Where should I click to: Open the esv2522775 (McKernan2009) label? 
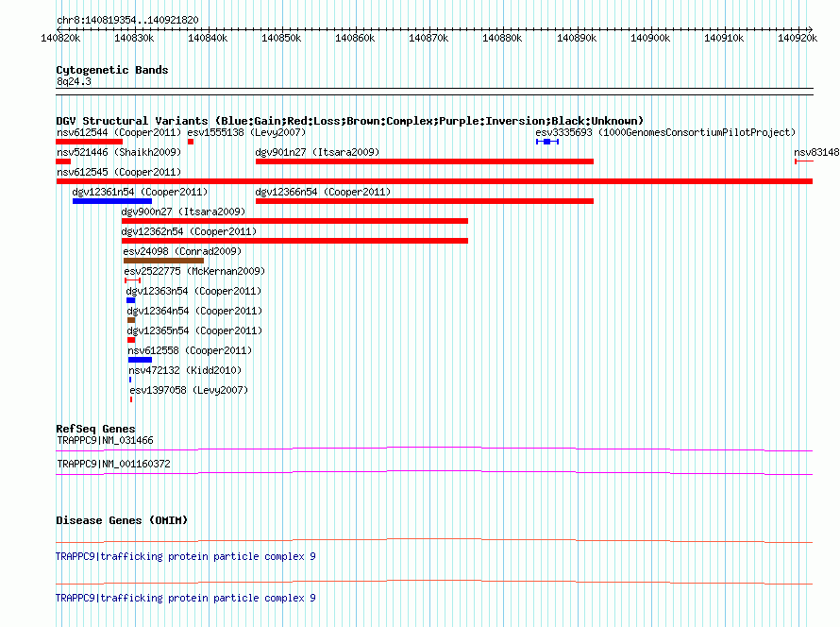coord(194,271)
